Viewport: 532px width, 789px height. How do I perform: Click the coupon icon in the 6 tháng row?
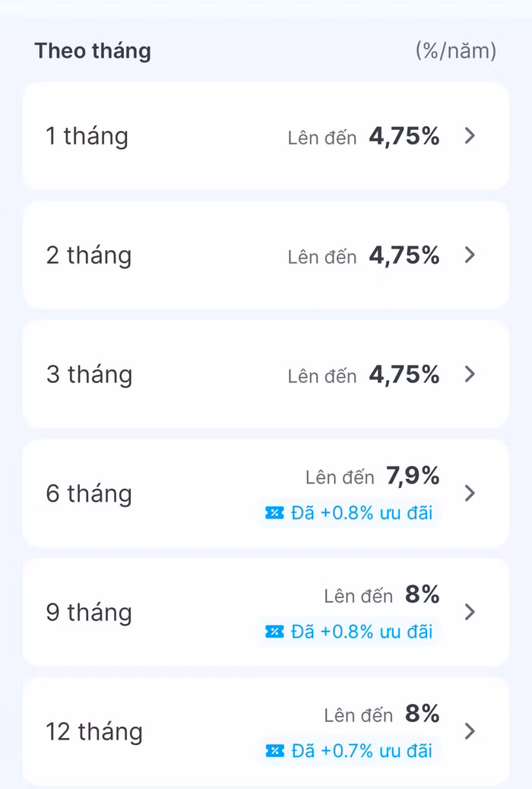(274, 513)
